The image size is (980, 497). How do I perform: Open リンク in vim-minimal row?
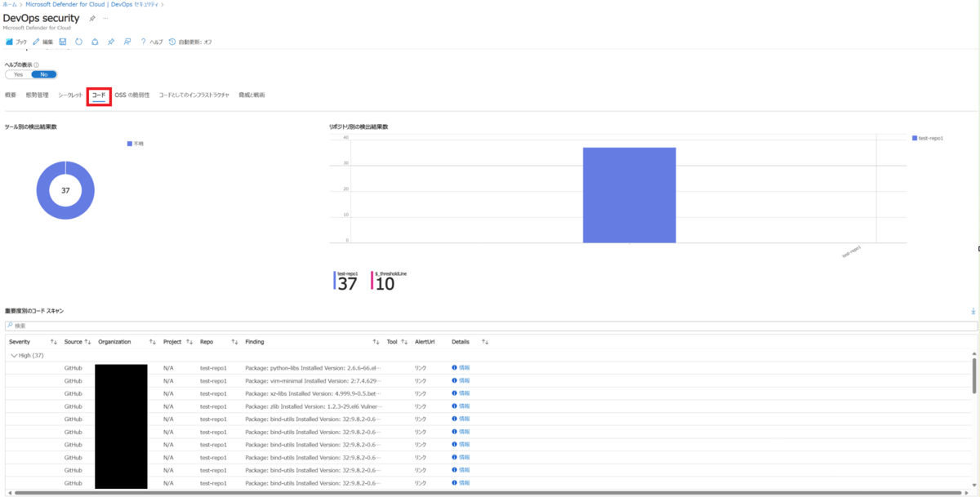(x=421, y=380)
